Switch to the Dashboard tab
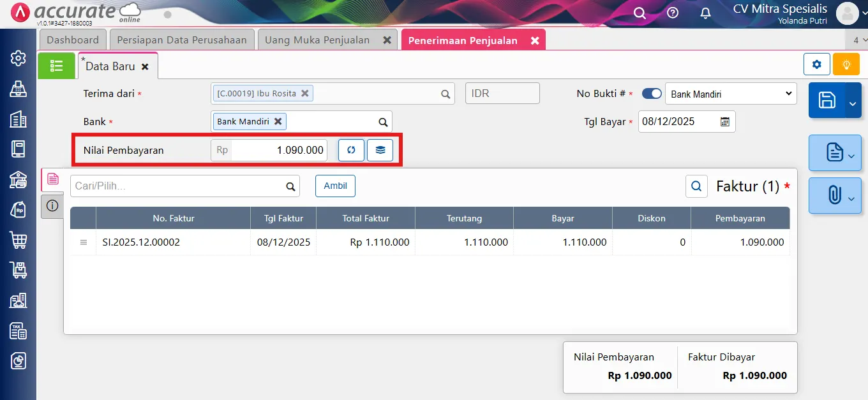The height and width of the screenshot is (400, 868). coord(73,40)
